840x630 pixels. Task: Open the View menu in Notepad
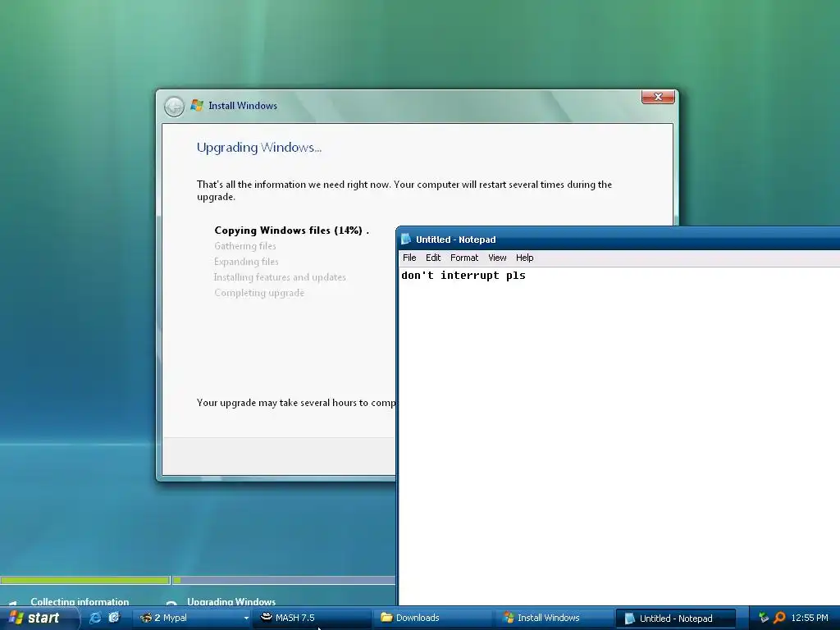(497, 258)
